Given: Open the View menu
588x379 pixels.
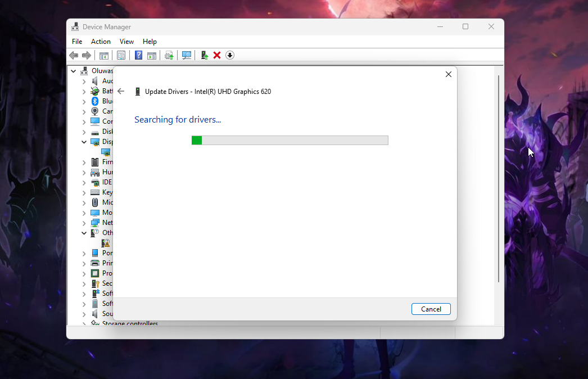Looking at the screenshot, I should pos(126,42).
